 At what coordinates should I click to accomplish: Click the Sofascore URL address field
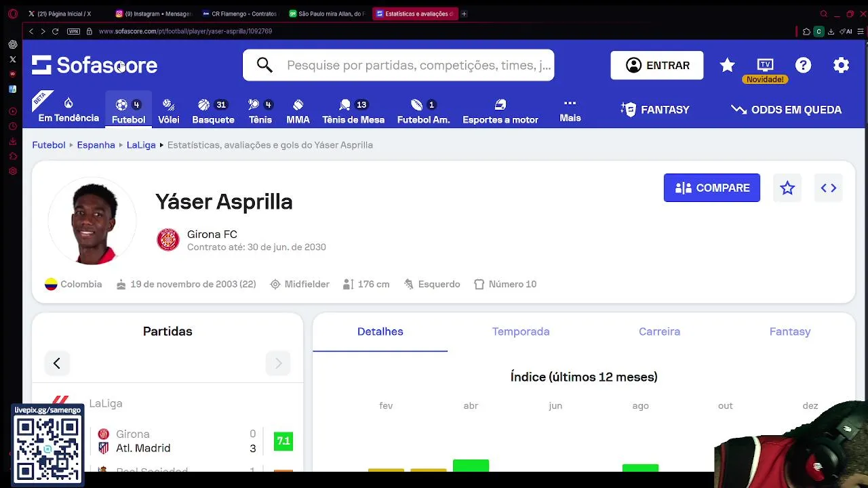185,31
